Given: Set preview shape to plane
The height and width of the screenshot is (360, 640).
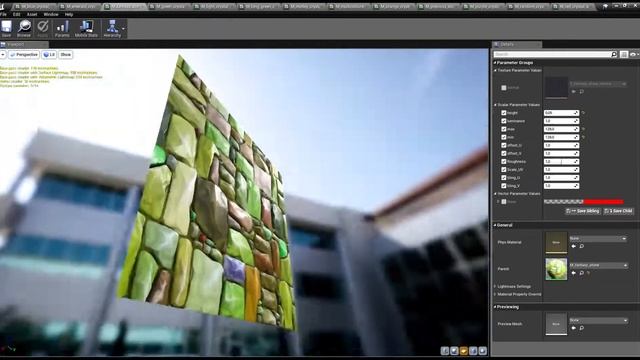Looking at the screenshot, I should point(464,351).
